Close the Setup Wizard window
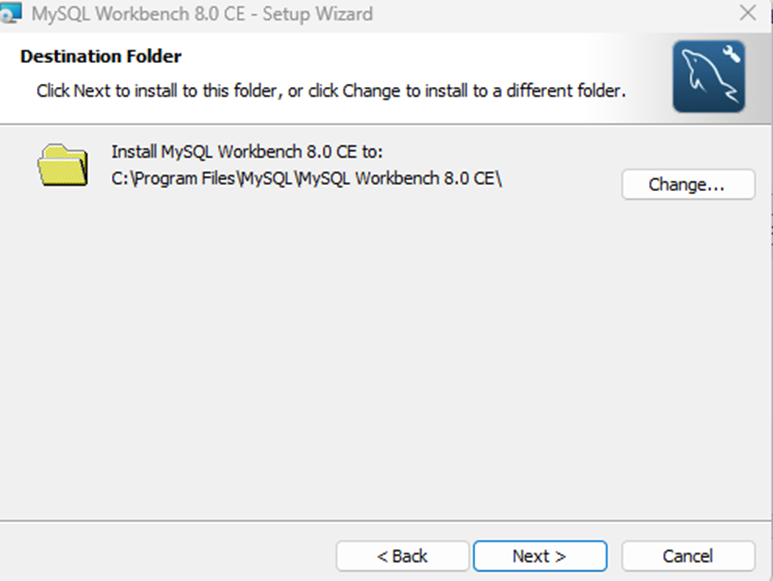 coord(747,14)
